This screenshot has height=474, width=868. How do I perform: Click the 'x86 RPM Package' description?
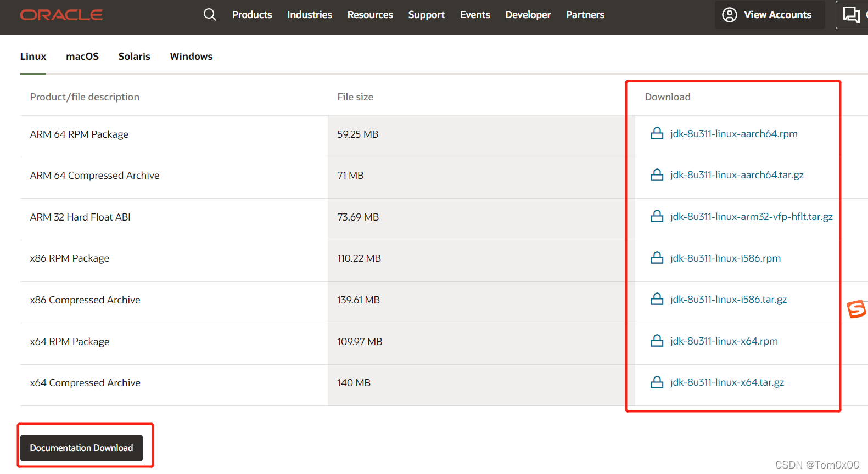tap(70, 258)
